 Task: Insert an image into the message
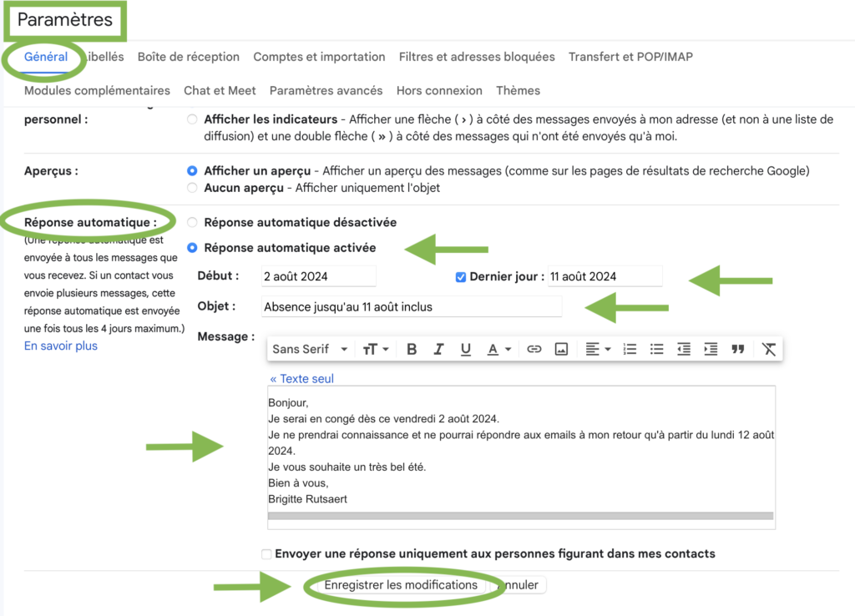pyautogui.click(x=561, y=350)
